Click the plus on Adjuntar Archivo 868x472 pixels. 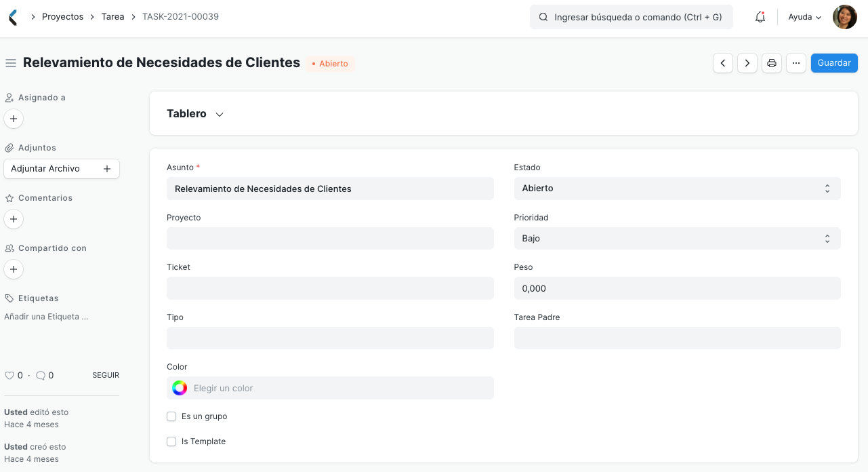tap(107, 169)
